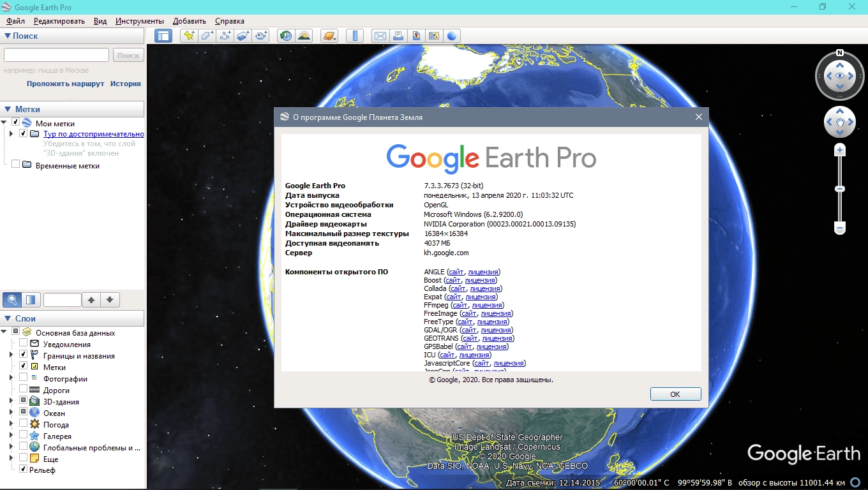Image resolution: width=868 pixels, height=490 pixels.
Task: Expand the Тур по достопримечательностям folder arrow
Action: (x=11, y=134)
